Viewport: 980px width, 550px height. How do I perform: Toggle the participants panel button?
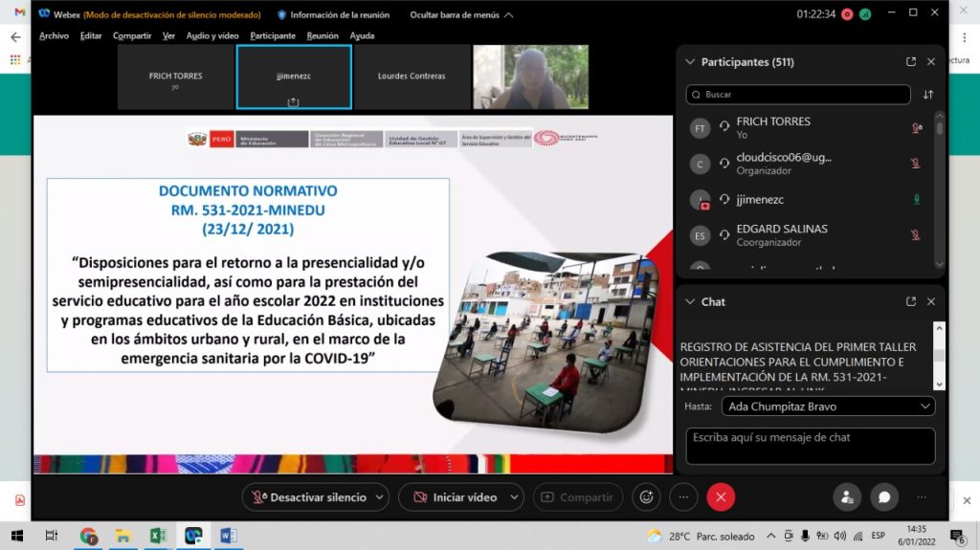coord(846,496)
